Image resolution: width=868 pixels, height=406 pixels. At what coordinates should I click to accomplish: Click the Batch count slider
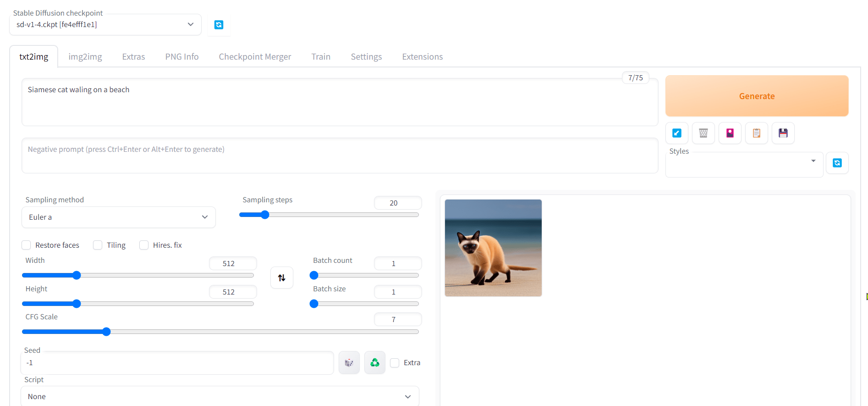click(x=364, y=275)
